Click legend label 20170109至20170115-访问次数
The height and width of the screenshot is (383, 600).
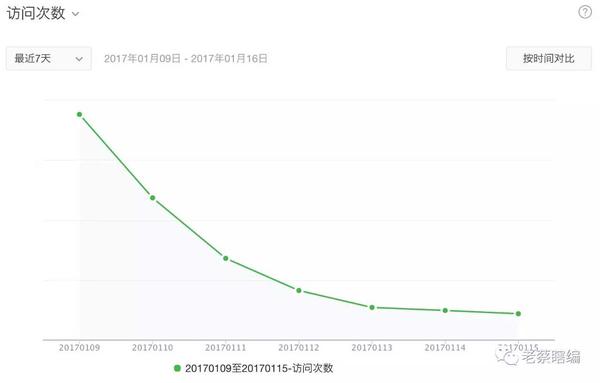coord(259,368)
